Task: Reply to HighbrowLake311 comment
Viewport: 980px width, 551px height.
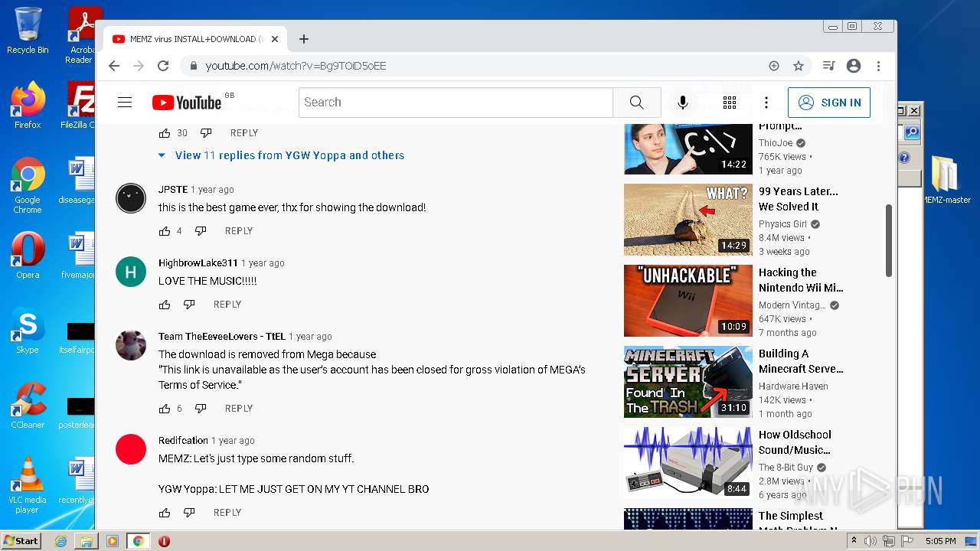Action: tap(227, 305)
